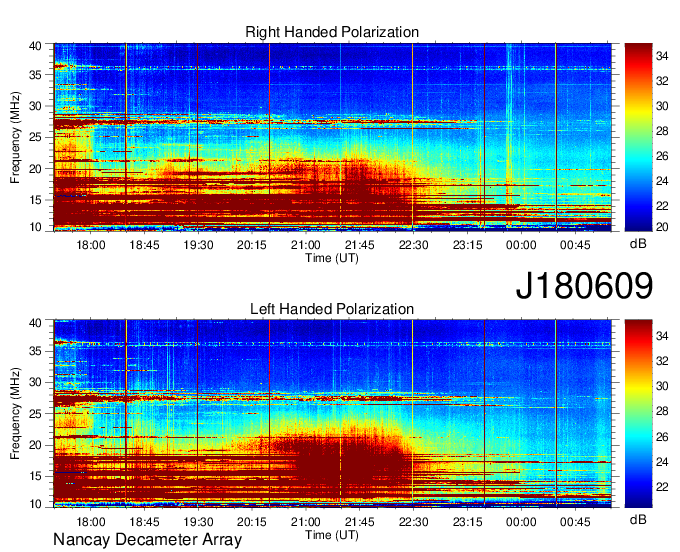Click the 25 MHz tick of the Right Handed plot

[x=35, y=137]
